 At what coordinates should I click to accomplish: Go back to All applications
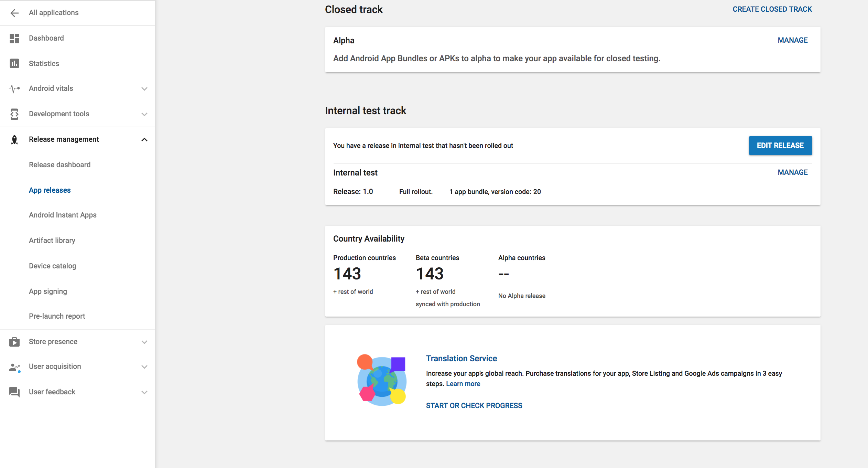click(x=54, y=13)
